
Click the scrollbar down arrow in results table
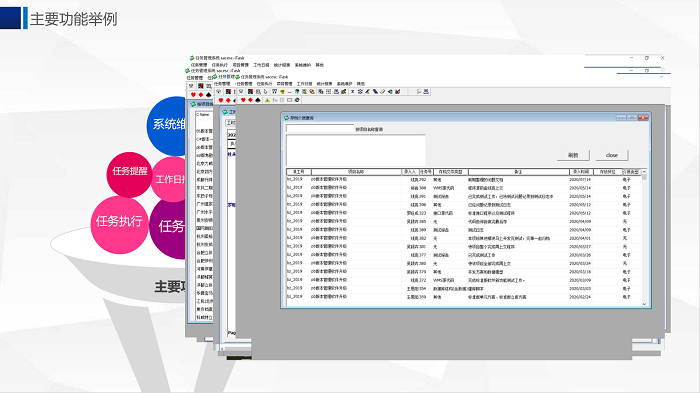(644, 304)
